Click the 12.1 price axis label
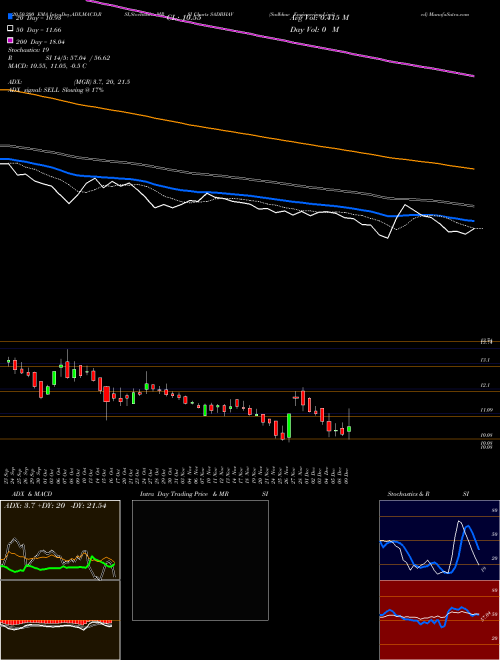Image resolution: width=500 pixels, height=660 pixels. tap(485, 385)
